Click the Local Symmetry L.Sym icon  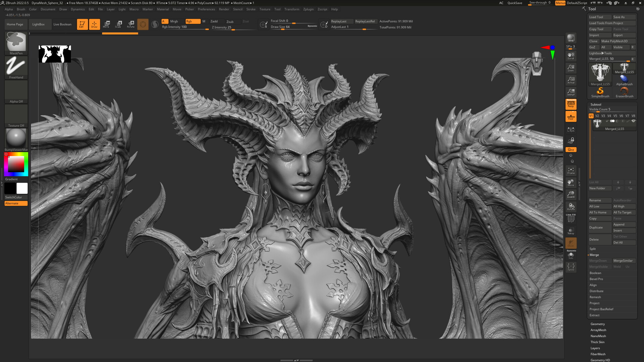[x=571, y=129]
